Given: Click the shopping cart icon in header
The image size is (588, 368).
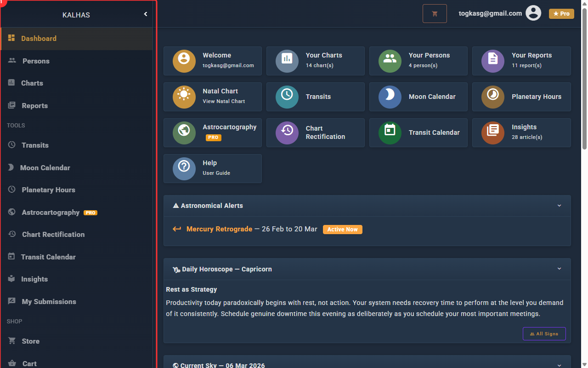Looking at the screenshot, I should point(435,14).
